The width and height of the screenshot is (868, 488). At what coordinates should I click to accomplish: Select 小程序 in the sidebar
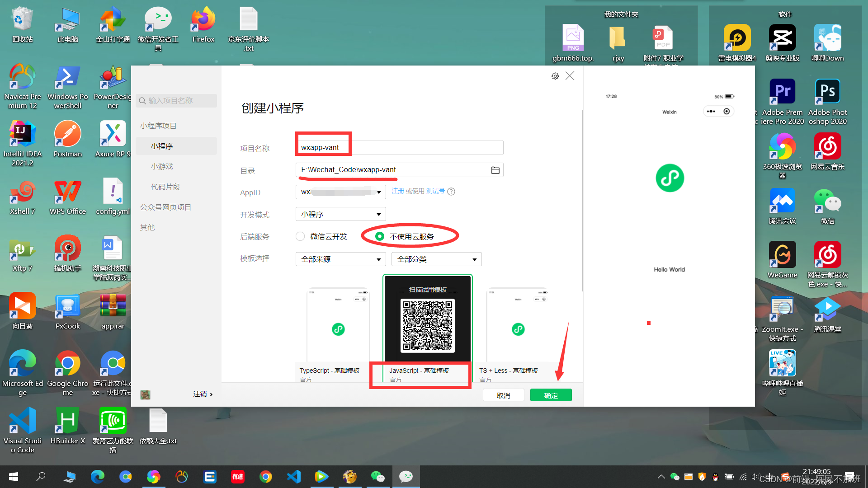(176, 146)
